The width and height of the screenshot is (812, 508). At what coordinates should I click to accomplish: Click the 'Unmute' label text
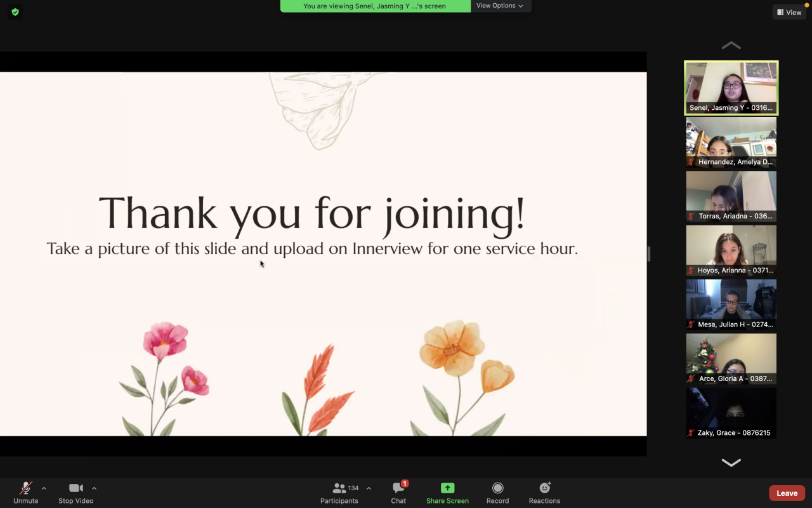tap(26, 501)
